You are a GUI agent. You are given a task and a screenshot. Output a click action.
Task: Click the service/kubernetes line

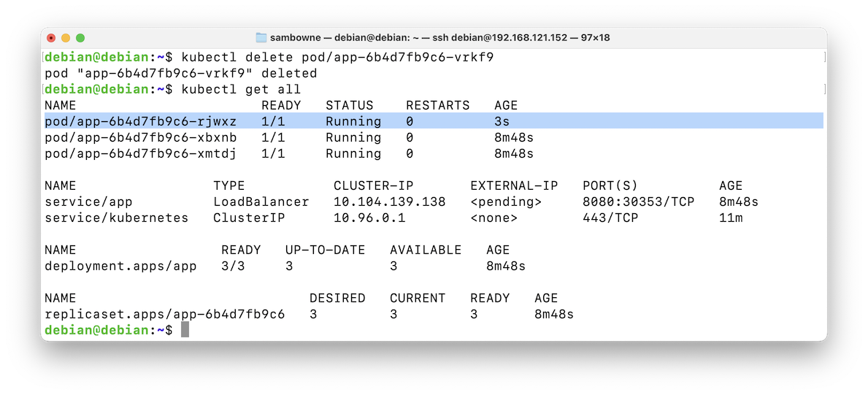393,218
